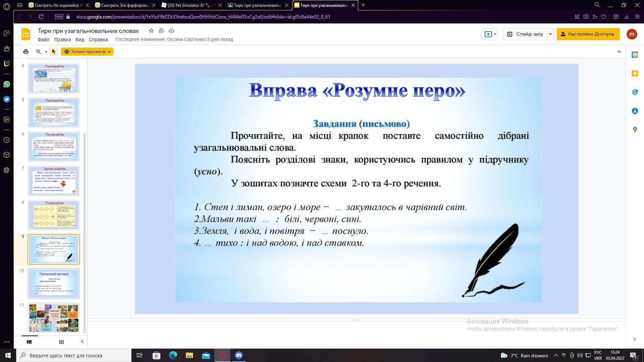Expand the Только просмотр mode dropdown
Viewport: 644px width, 362px height.
pos(109,52)
